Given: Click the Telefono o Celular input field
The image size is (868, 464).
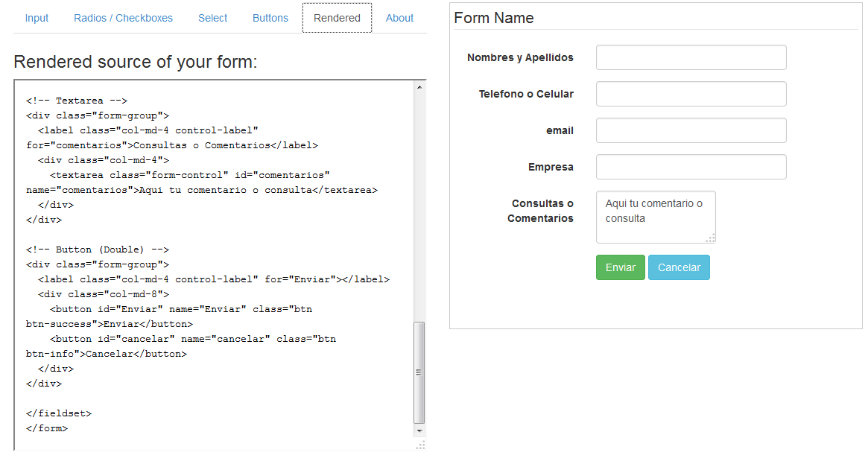Looking at the screenshot, I should (691, 93).
